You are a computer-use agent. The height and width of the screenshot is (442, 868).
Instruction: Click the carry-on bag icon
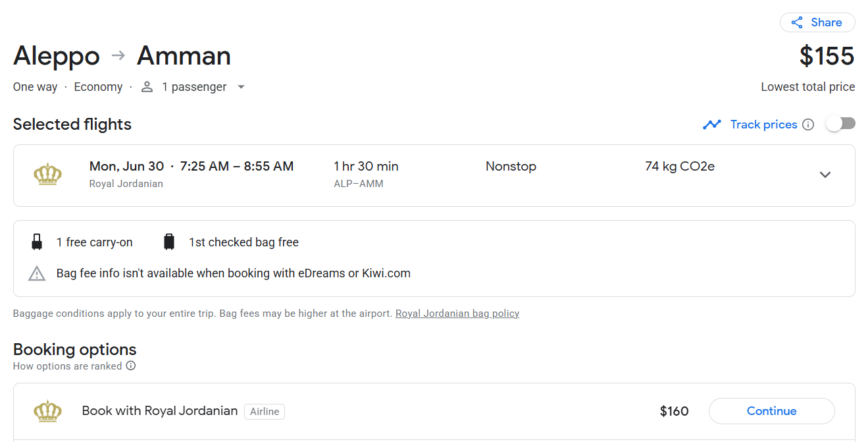pyautogui.click(x=37, y=242)
